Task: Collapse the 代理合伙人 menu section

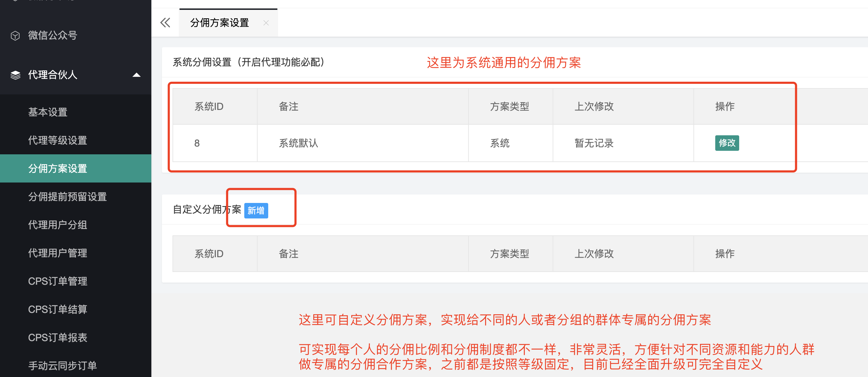Action: click(137, 75)
